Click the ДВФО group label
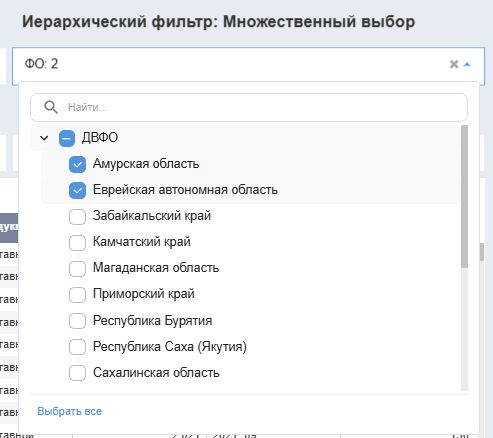 (100, 138)
